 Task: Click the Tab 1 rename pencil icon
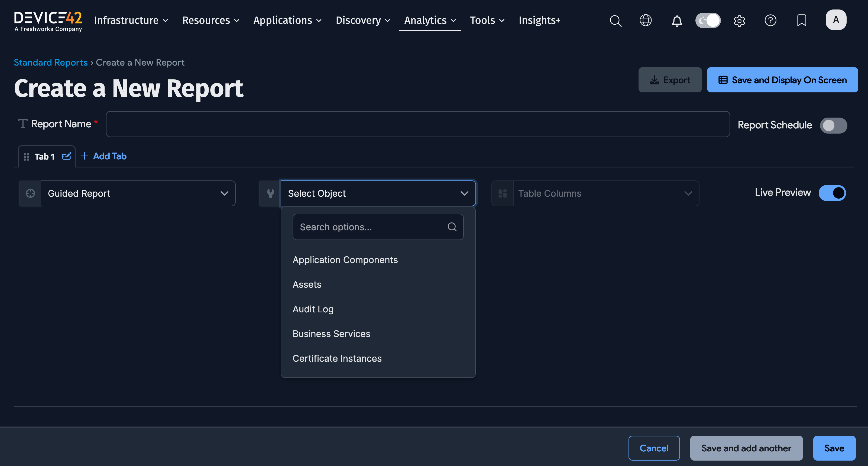click(x=66, y=156)
